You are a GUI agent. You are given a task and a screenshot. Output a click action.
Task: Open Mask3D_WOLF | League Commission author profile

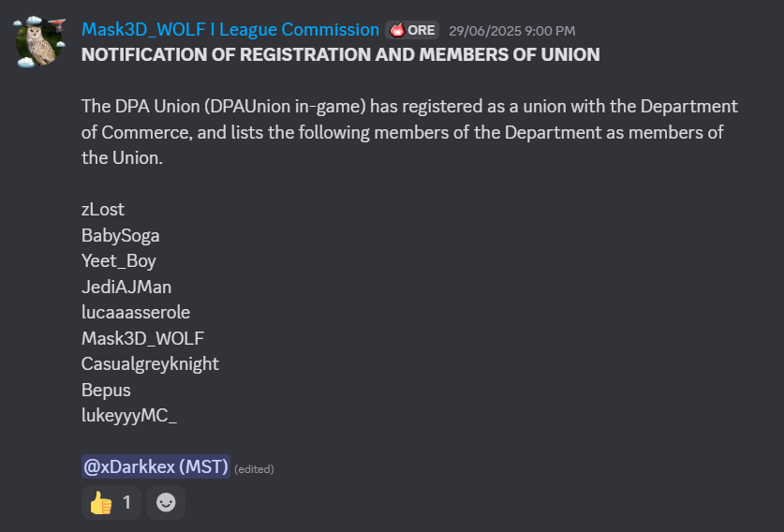tap(230, 30)
